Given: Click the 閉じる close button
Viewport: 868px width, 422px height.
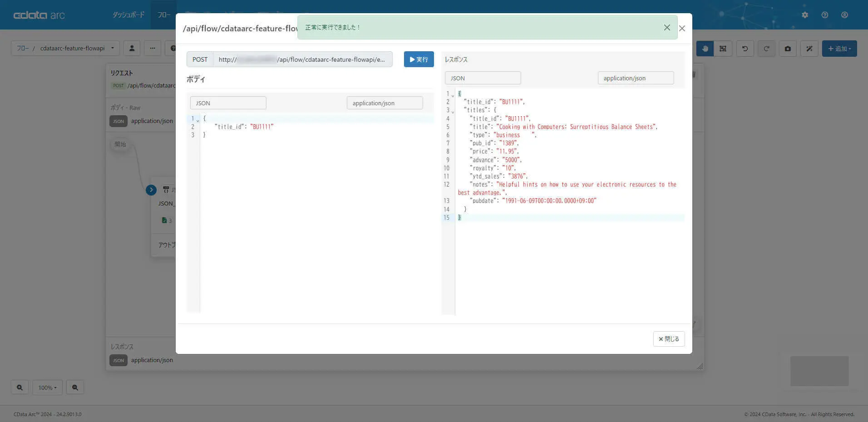Looking at the screenshot, I should (669, 339).
